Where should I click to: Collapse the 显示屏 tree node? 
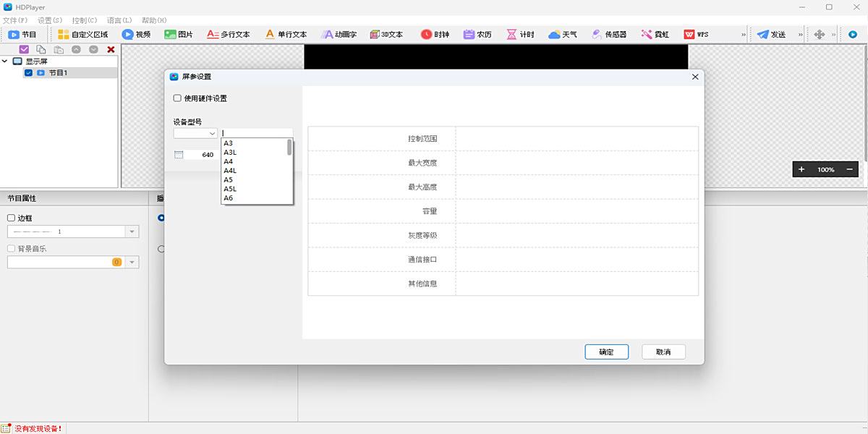5,61
